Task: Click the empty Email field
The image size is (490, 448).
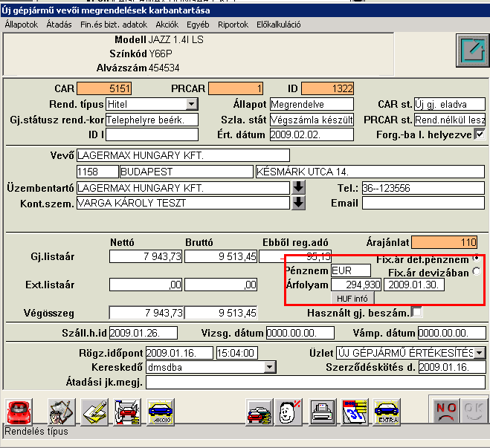Action: pos(423,203)
